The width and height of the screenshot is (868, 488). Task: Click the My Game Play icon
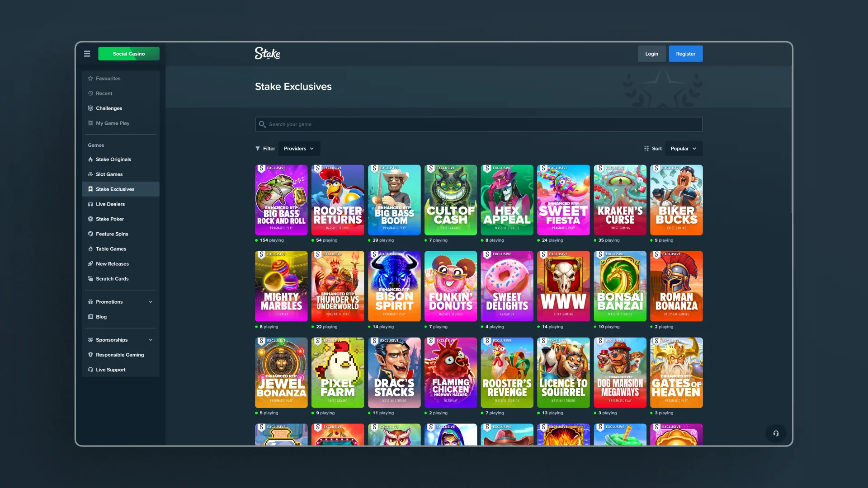point(90,123)
